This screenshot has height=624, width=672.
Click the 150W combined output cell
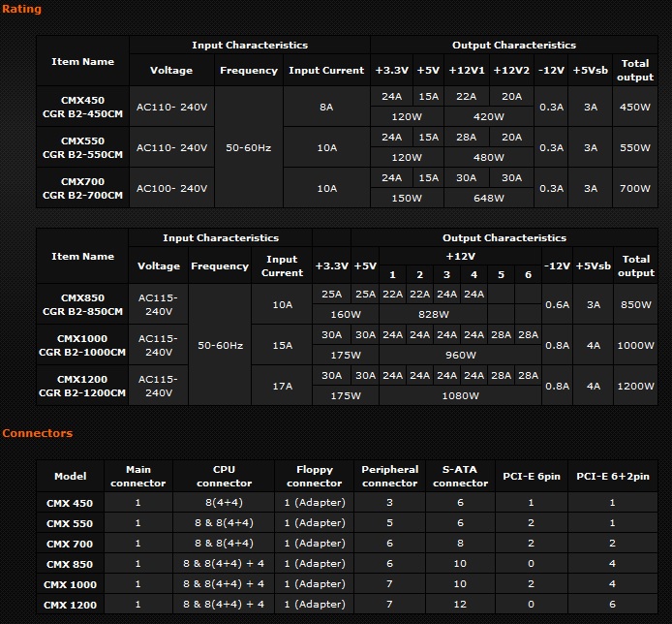tap(407, 198)
